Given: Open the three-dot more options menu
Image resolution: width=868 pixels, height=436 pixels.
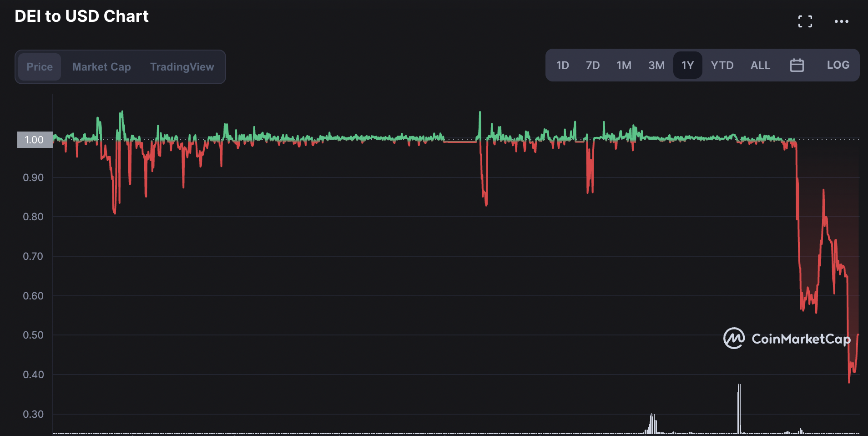Looking at the screenshot, I should [841, 21].
